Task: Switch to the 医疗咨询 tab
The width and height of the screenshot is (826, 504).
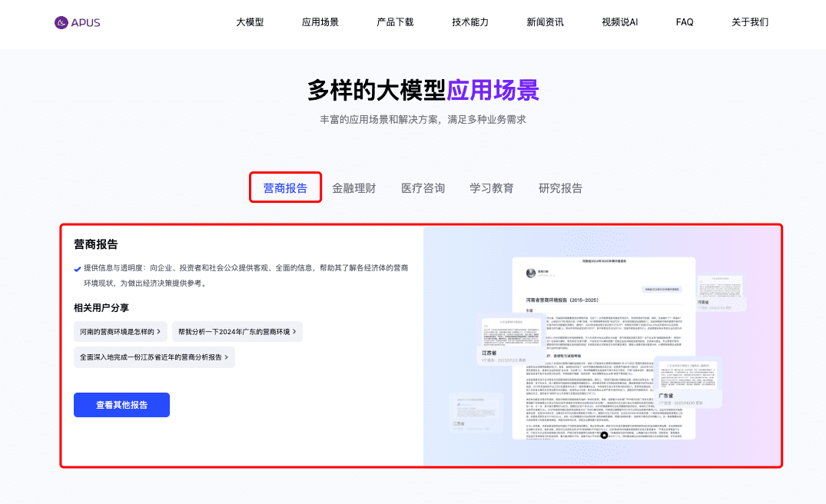Action: tap(423, 187)
